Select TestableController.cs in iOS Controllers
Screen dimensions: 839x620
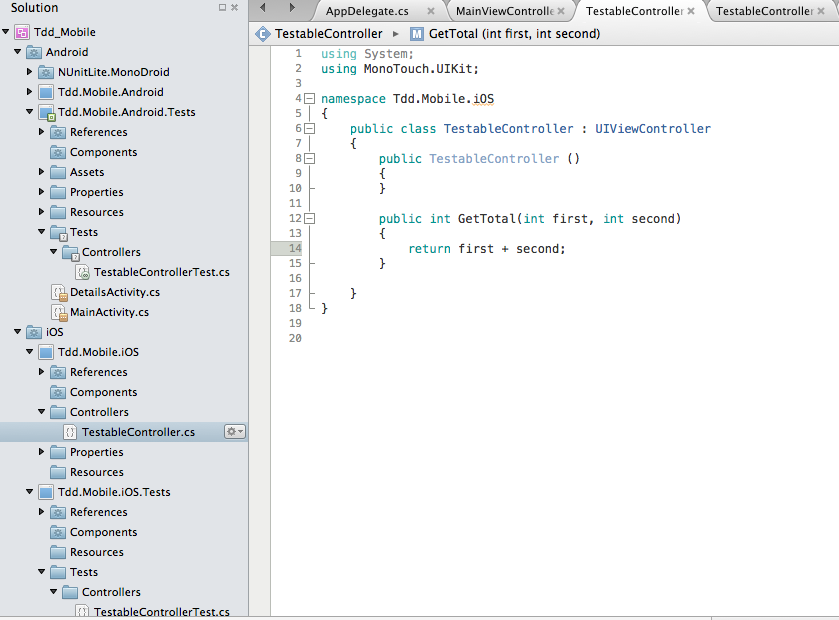coord(138,432)
